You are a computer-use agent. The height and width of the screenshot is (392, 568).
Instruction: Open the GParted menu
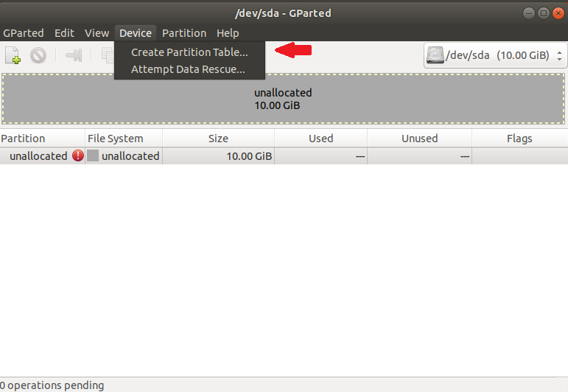coord(24,33)
